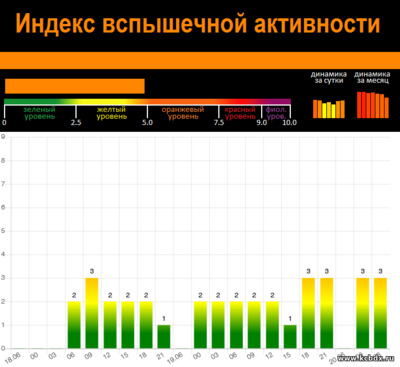Click the 18.06 bar at 06 hours
Image resolution: width=400 pixels, height=367 pixels.
click(x=74, y=325)
